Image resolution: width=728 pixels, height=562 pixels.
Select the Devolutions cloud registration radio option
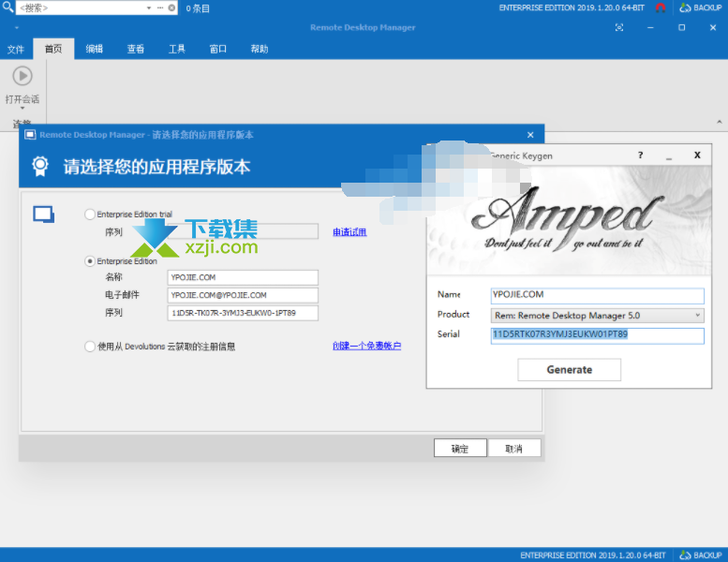click(90, 347)
